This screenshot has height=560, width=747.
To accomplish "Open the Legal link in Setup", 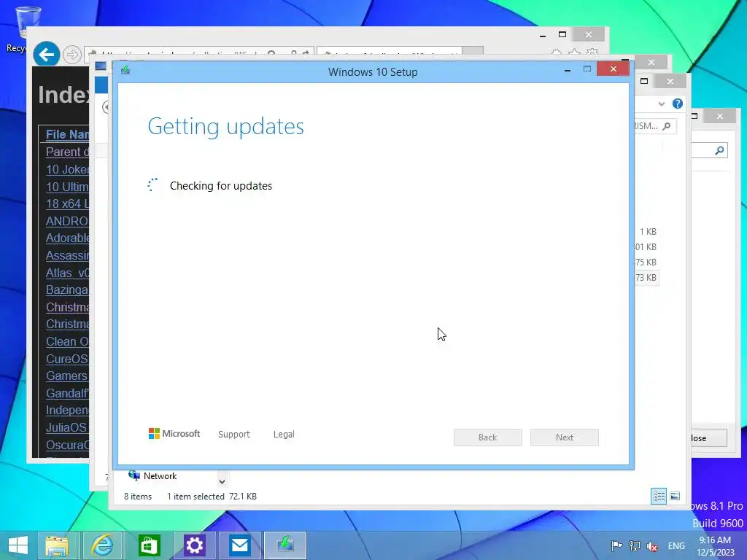I will pyautogui.click(x=284, y=435).
